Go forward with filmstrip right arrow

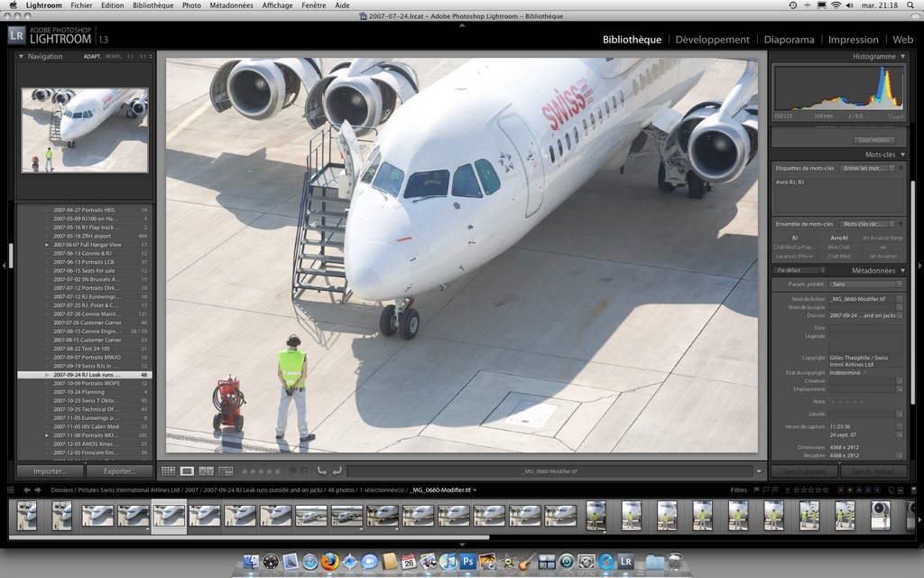pyautogui.click(x=38, y=490)
